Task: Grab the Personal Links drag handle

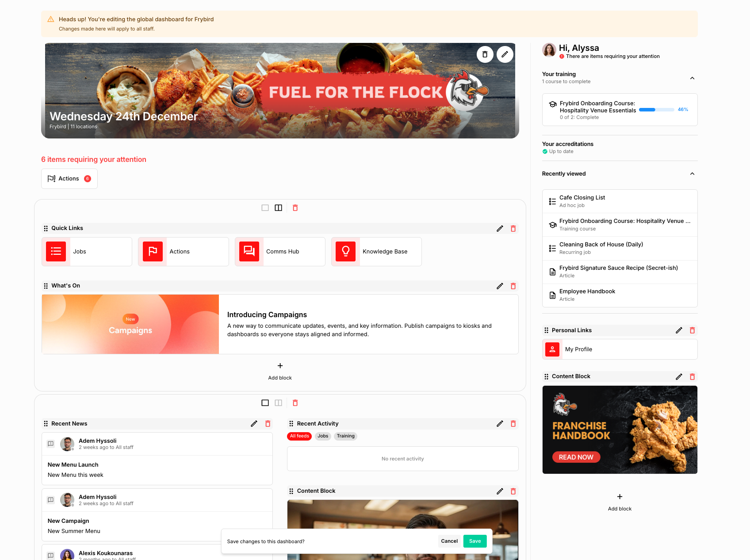Action: [546, 330]
